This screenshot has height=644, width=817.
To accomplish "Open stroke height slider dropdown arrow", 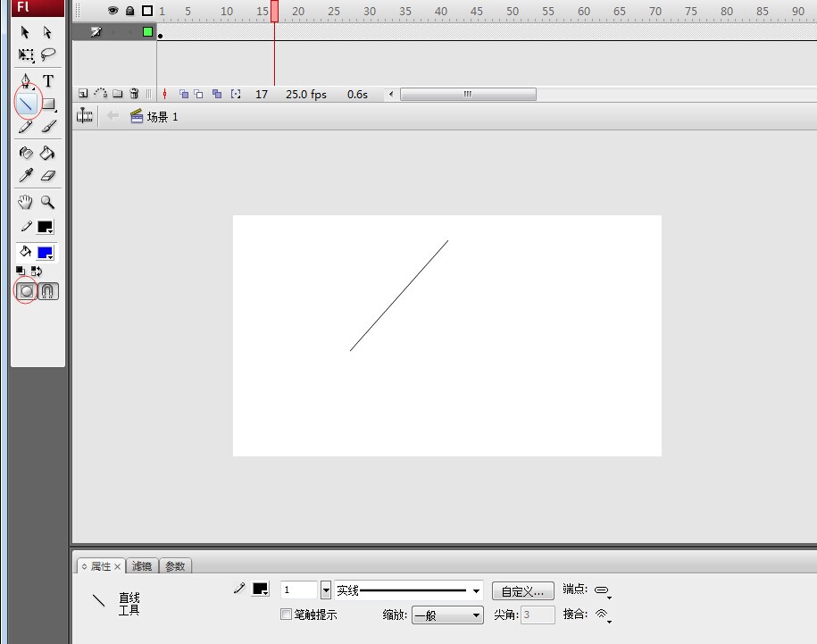I will coord(326,590).
